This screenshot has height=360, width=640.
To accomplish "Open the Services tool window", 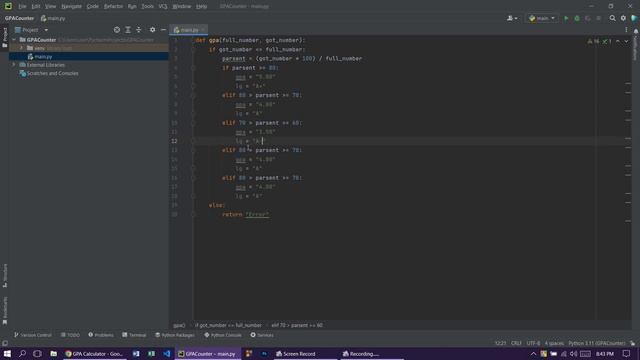I will (x=262, y=335).
